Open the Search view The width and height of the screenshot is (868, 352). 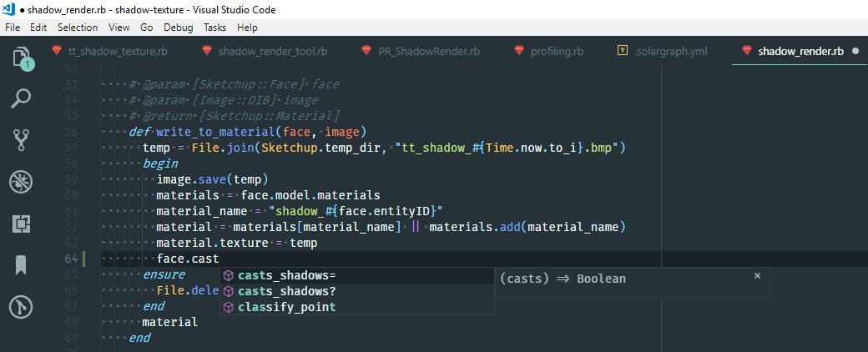pos(21,98)
